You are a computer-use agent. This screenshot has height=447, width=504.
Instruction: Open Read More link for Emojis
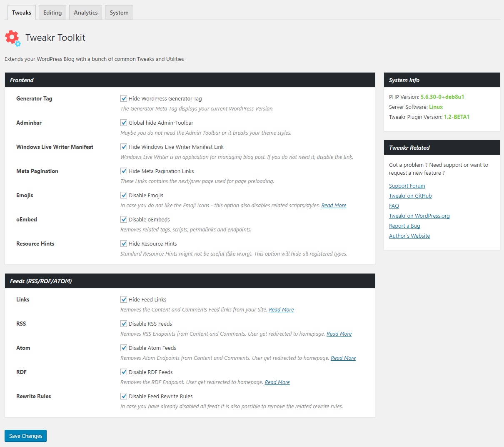pos(334,205)
